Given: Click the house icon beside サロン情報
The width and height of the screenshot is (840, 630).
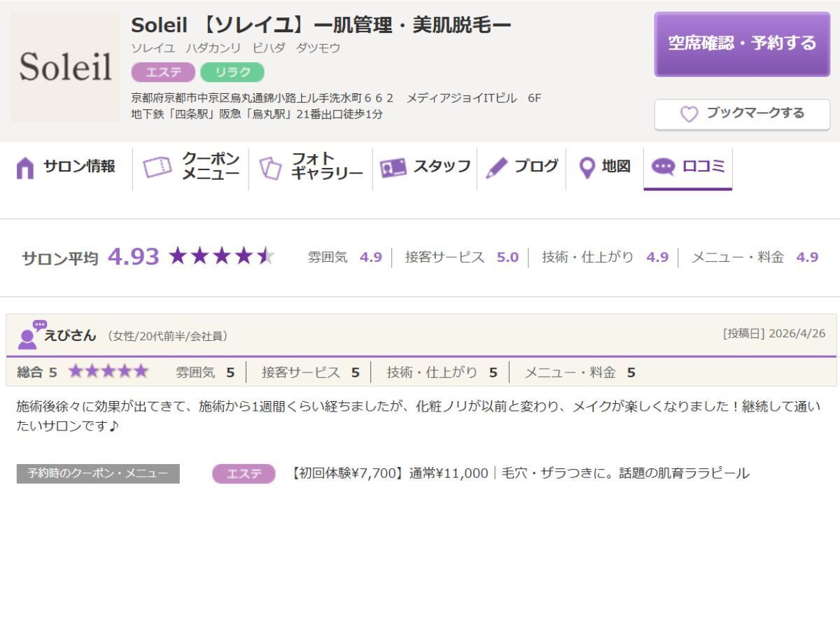Looking at the screenshot, I should pyautogui.click(x=25, y=168).
